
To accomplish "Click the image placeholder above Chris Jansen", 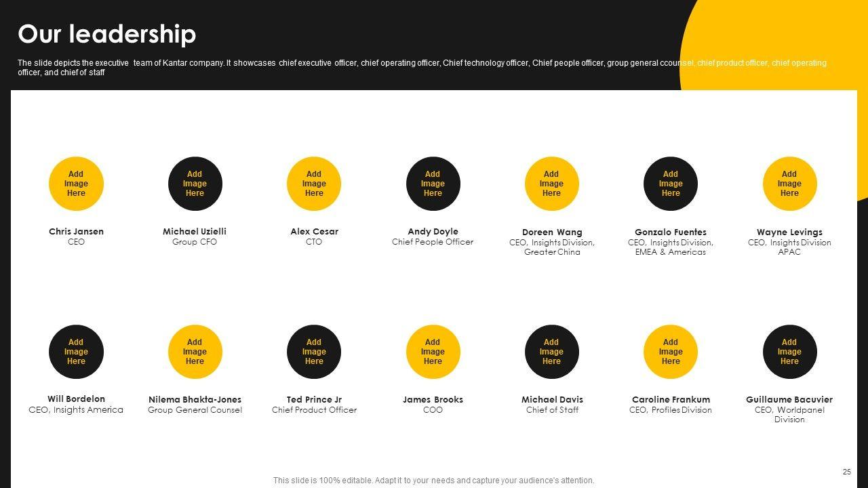I will point(76,184).
